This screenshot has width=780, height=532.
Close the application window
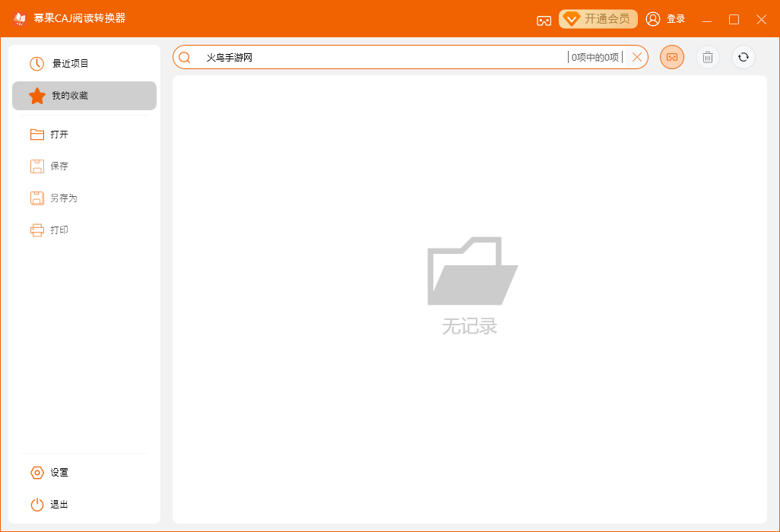coord(761,20)
